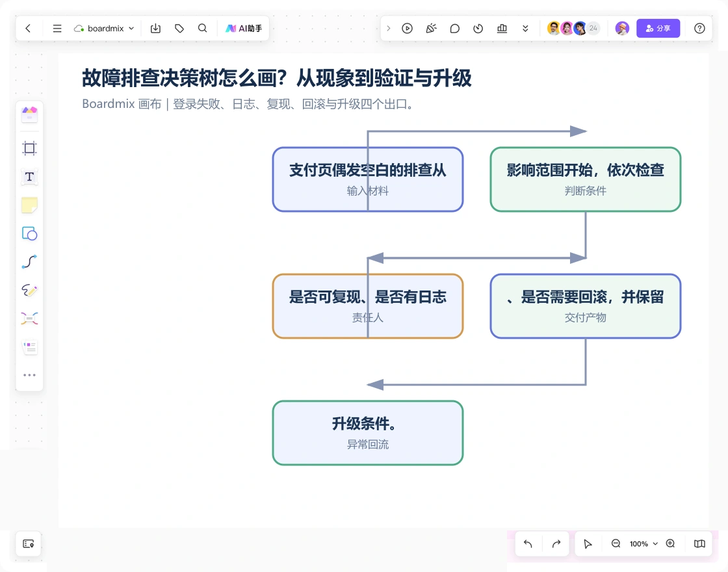Expand more tools double chevron

525,29
